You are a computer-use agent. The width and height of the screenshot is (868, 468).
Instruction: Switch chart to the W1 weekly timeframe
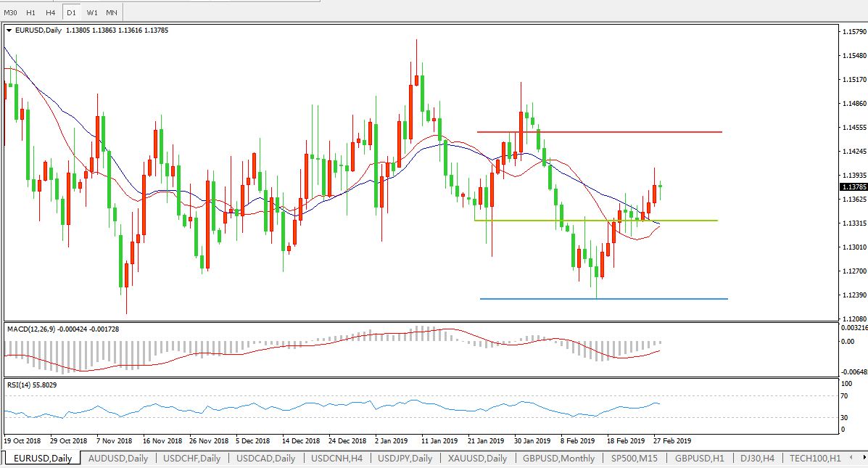pyautogui.click(x=92, y=12)
